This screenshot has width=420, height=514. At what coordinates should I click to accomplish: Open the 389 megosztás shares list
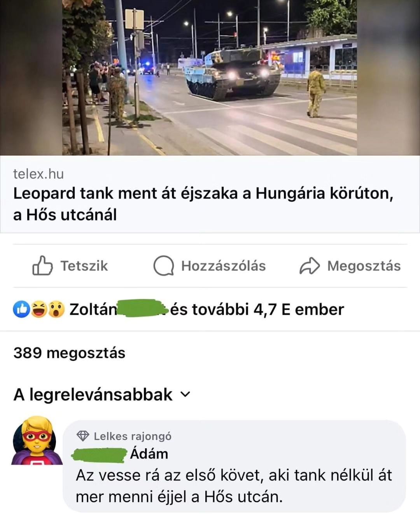coord(69,353)
